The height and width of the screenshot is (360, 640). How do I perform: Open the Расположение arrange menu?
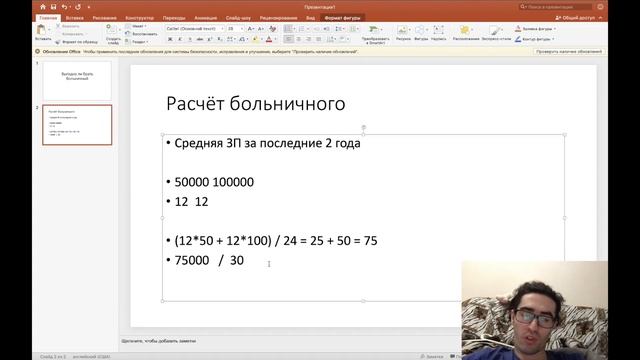[466, 33]
